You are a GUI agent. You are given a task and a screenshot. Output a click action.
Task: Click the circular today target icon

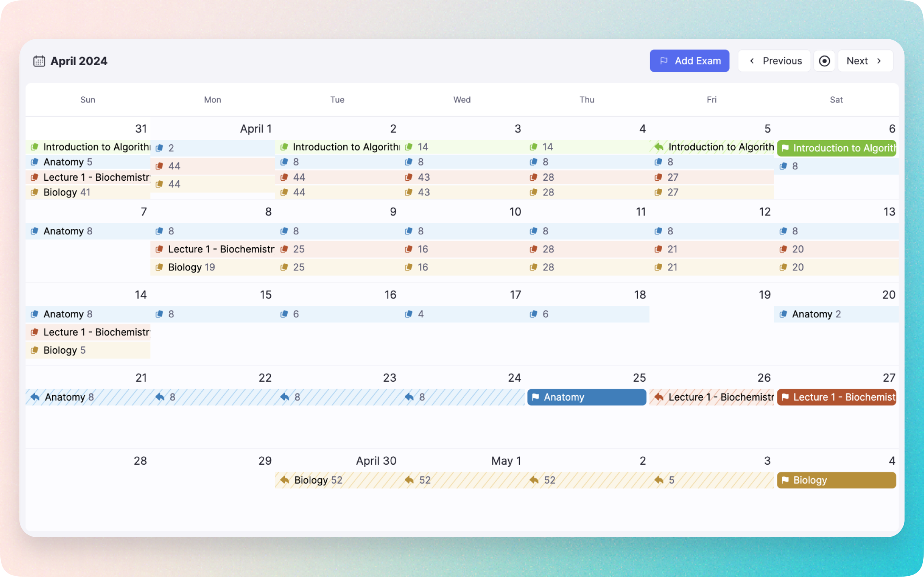(x=824, y=61)
